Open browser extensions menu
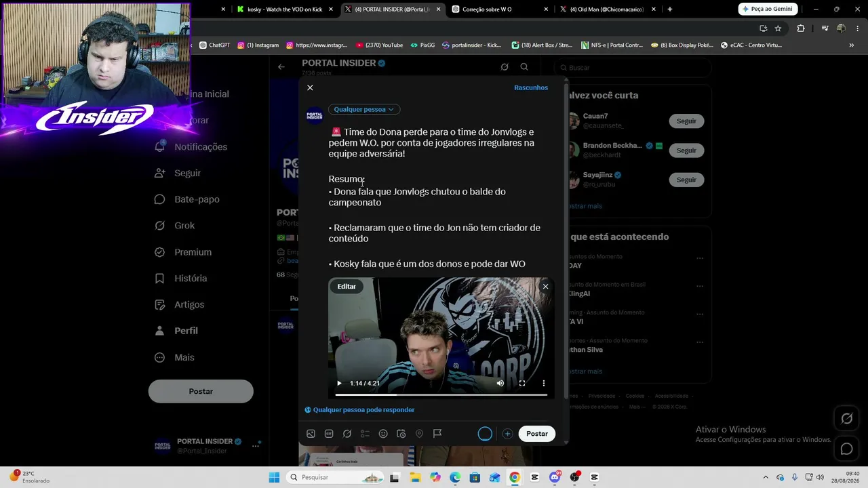This screenshot has height=488, width=868. tap(801, 28)
